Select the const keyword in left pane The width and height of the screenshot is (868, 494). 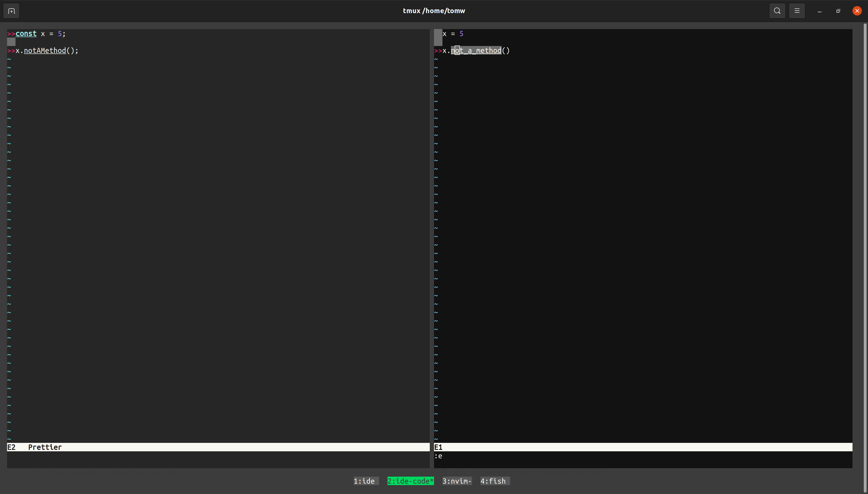[26, 34]
